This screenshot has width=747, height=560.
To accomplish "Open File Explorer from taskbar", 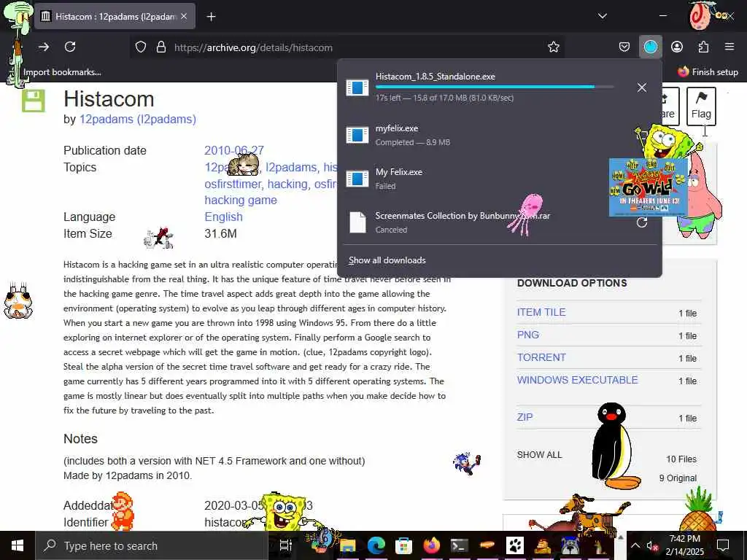I will (x=348, y=545).
